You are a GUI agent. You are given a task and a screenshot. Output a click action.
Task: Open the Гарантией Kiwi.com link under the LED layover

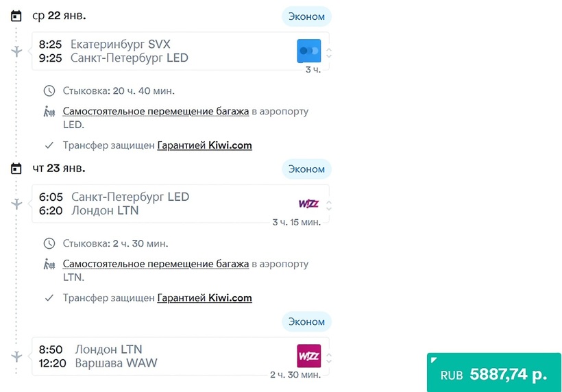point(204,145)
